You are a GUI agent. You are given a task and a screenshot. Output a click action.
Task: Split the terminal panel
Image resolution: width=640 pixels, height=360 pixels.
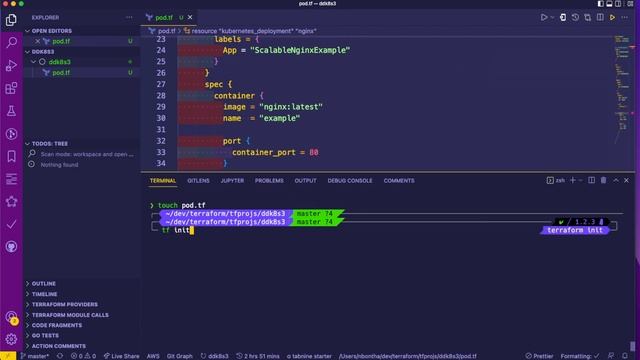(591, 180)
